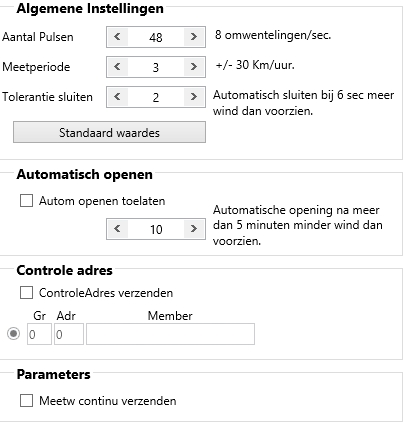
Task: Increase automatic opening value right arrow
Action: pos(194,229)
